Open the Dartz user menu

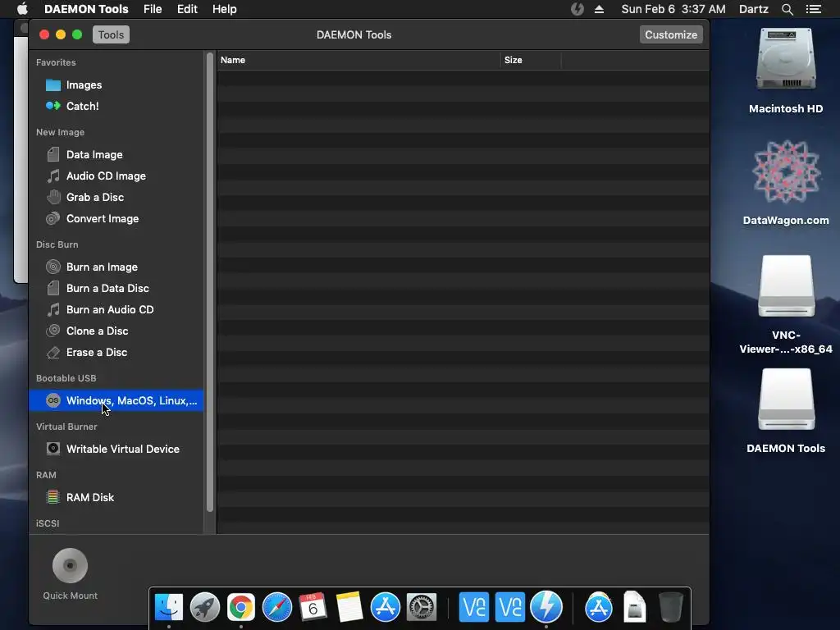(x=754, y=9)
